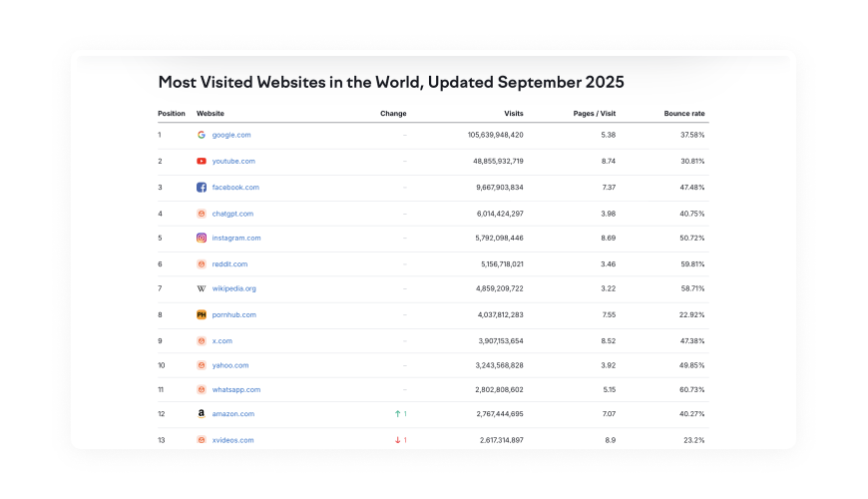Viewport: 868px width, 499px height.
Task: Click the icon beside yahoo.com
Action: coord(202,365)
